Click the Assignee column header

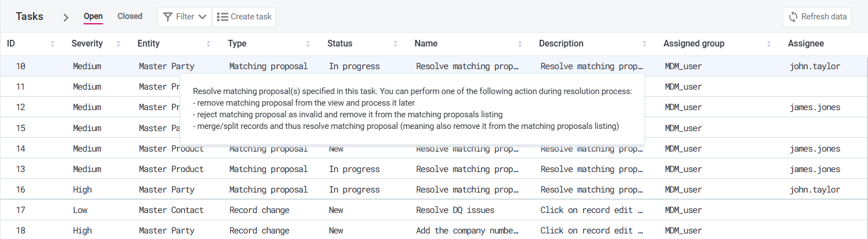(x=805, y=44)
